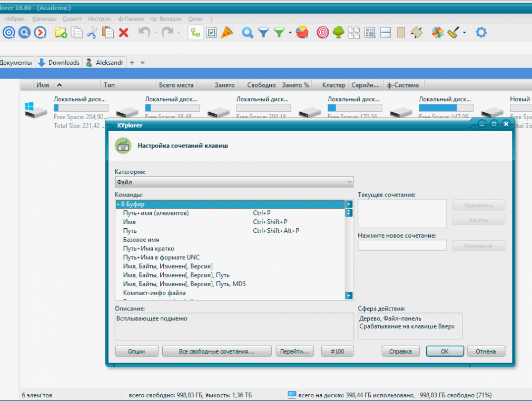532x401 pixels.
Task: Switch to the Aleksandr tab
Action: [105, 63]
